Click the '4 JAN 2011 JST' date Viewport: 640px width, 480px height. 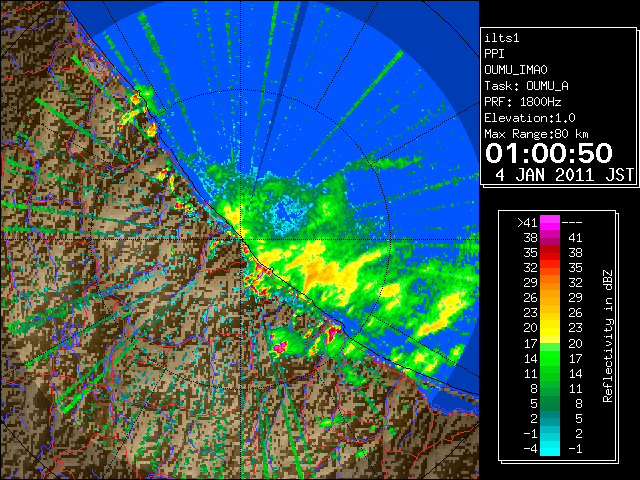point(564,175)
